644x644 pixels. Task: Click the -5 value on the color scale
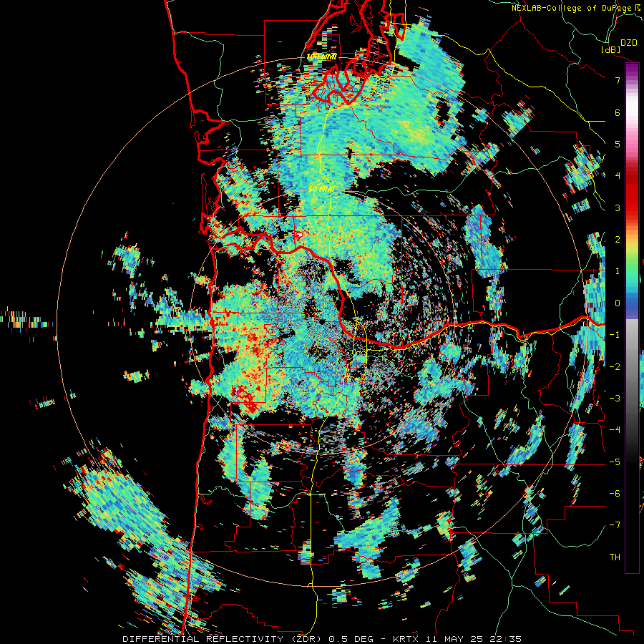(615, 462)
